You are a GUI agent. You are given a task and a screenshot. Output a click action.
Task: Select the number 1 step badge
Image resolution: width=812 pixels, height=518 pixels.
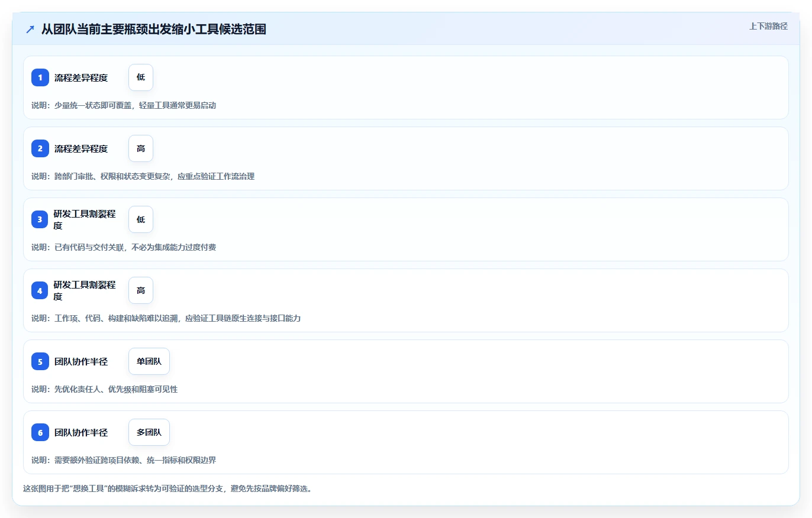tap(40, 77)
